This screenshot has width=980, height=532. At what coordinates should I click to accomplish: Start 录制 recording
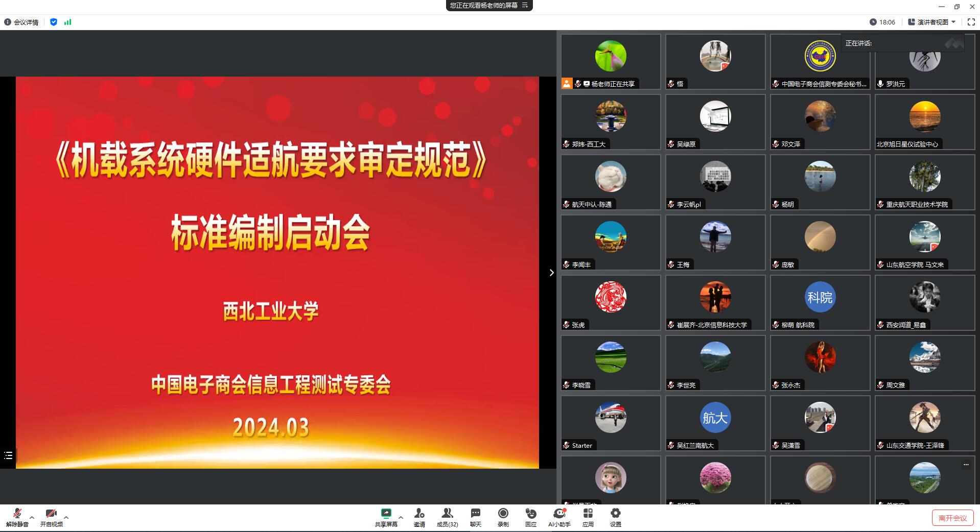(x=503, y=517)
